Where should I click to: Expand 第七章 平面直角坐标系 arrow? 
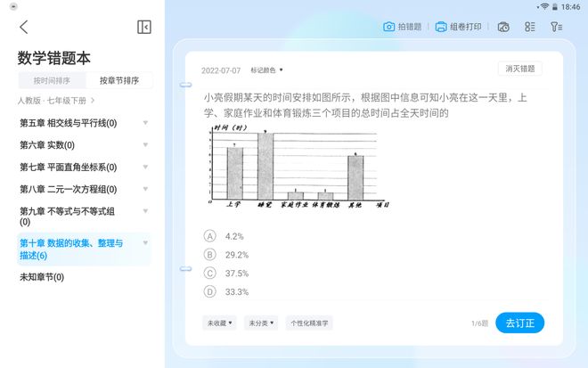pos(145,167)
